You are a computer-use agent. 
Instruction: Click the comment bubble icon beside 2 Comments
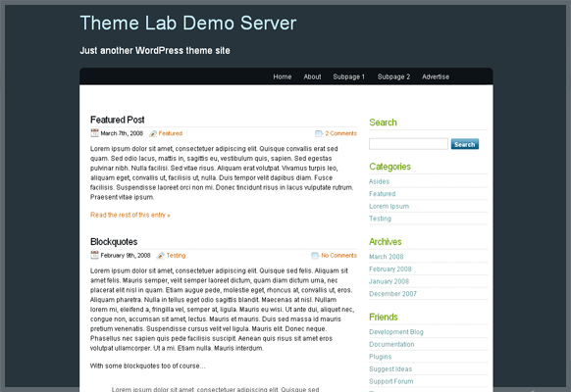[x=319, y=133]
